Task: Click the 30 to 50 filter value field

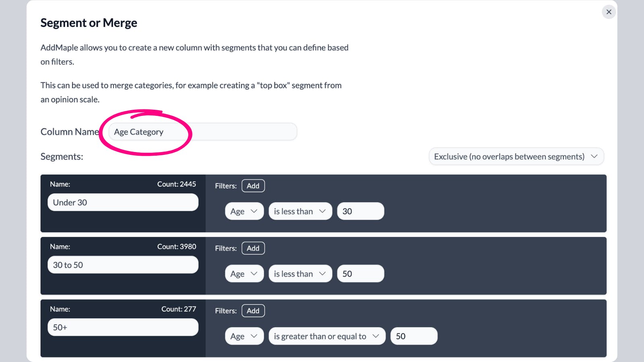Action: coord(360,274)
